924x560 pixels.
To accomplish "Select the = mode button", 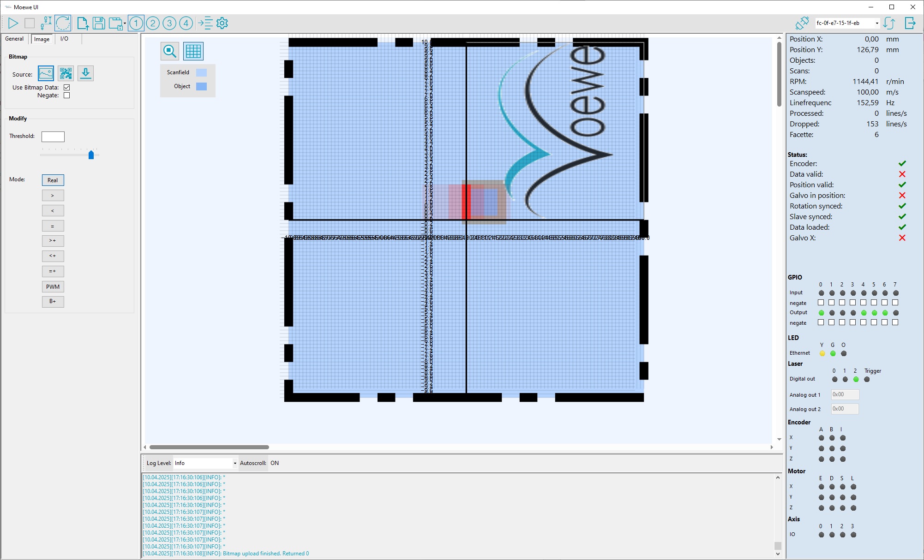I will 53,226.
